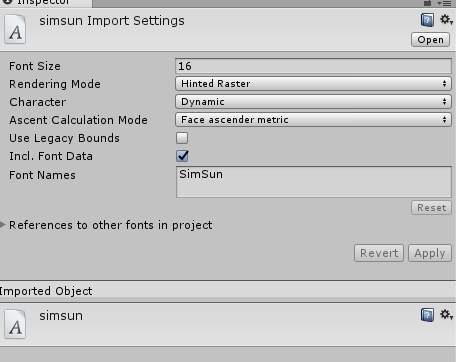
Task: Click the font asset icon beside import settings title
Action: pyautogui.click(x=15, y=29)
